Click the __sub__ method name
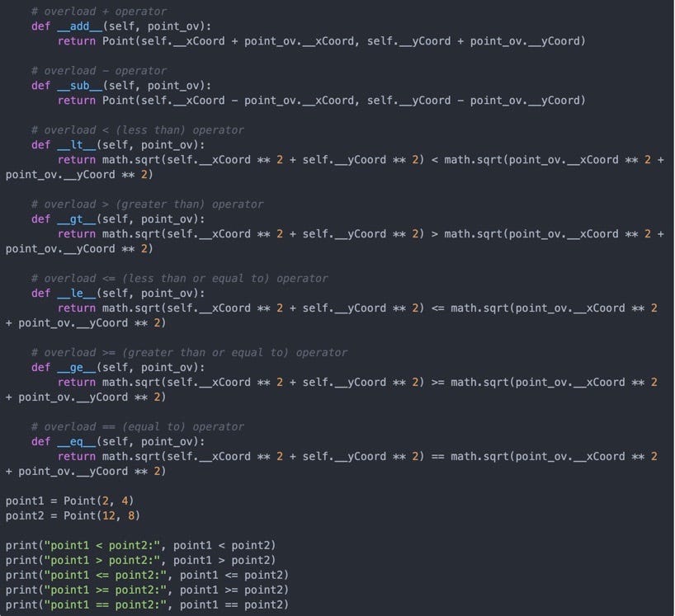The height and width of the screenshot is (616, 675). (x=80, y=86)
